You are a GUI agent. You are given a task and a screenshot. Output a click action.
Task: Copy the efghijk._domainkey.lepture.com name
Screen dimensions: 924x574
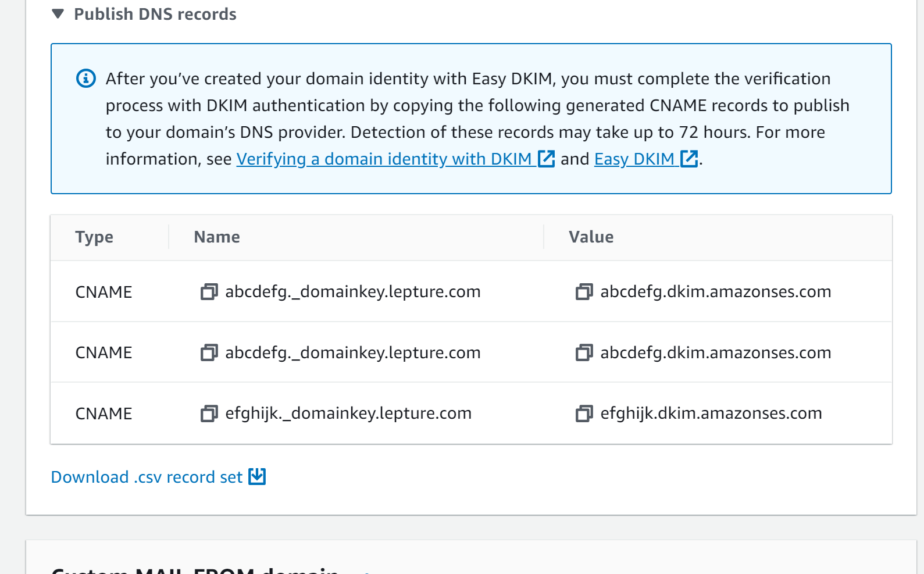pyautogui.click(x=209, y=413)
